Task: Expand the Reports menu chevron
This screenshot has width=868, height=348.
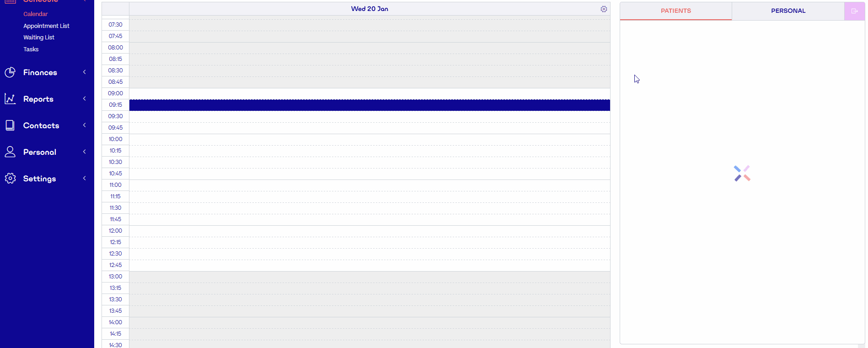Action: tap(85, 99)
